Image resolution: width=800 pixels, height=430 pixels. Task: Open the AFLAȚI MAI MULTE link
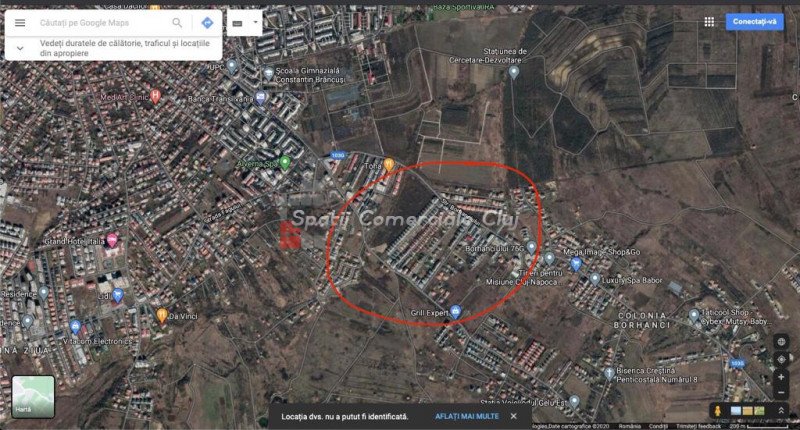point(467,417)
